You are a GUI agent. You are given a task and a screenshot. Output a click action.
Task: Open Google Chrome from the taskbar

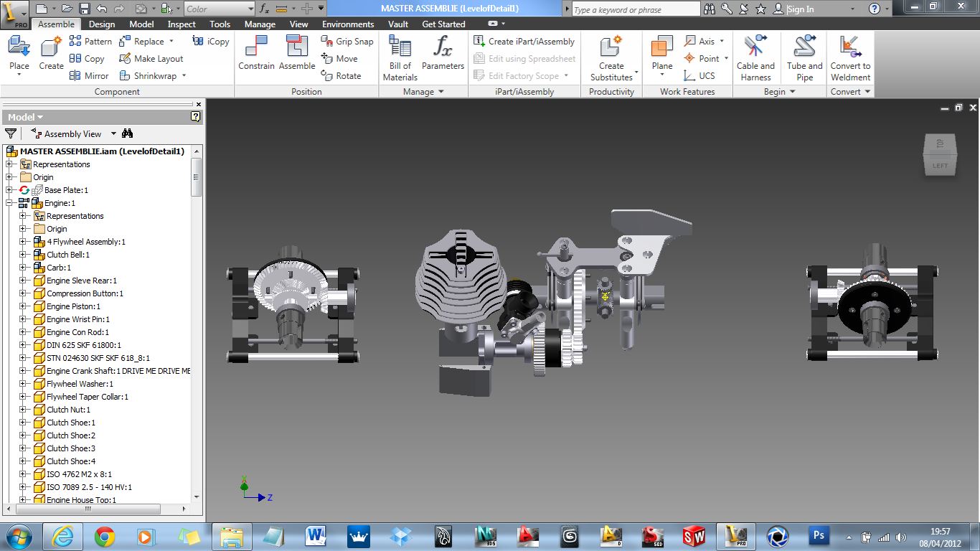tap(105, 537)
